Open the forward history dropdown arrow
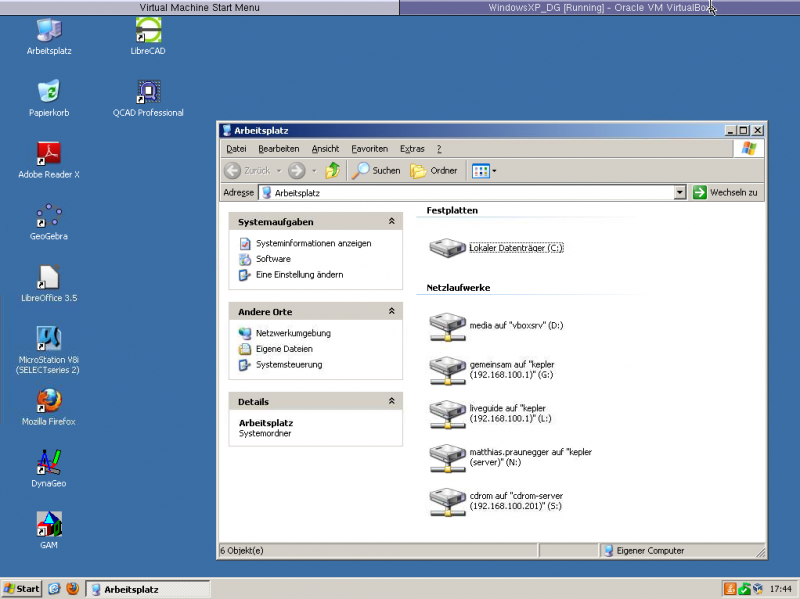Screen dimensions: 800x599 314,170
